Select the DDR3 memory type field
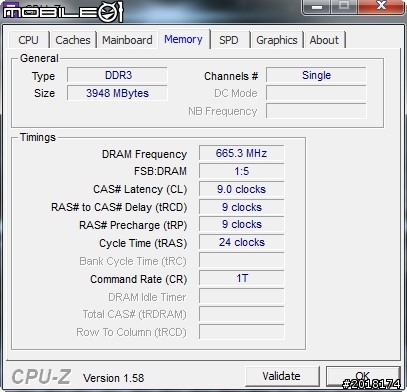This screenshot has height=392, width=407. coord(117,75)
